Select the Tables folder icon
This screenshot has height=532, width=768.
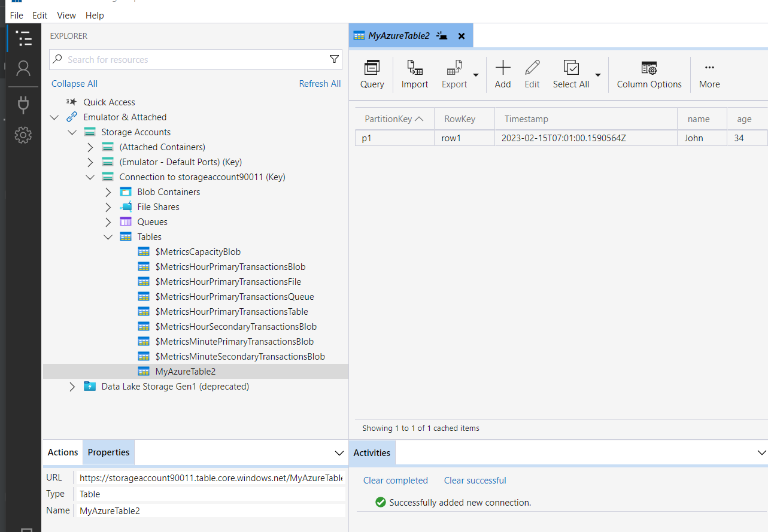126,237
